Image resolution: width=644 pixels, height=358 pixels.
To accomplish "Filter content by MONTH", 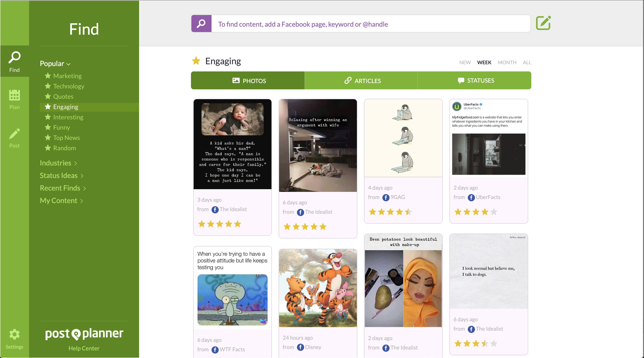I will (x=507, y=63).
